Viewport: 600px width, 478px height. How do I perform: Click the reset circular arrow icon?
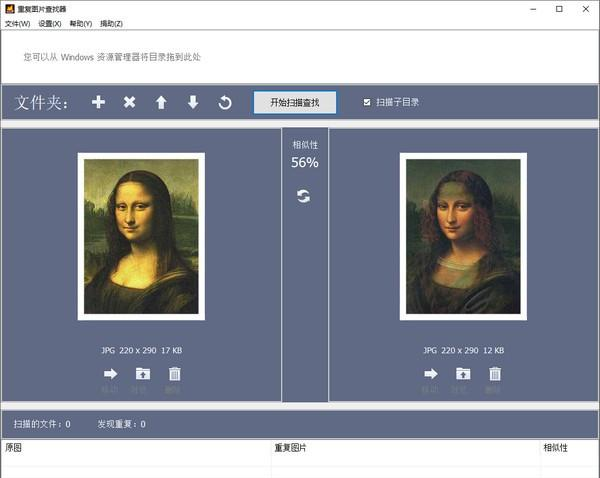pos(225,102)
